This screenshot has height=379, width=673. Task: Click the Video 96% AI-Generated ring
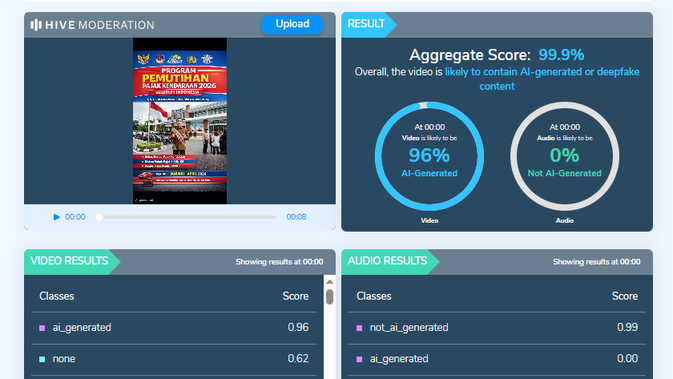coord(429,156)
